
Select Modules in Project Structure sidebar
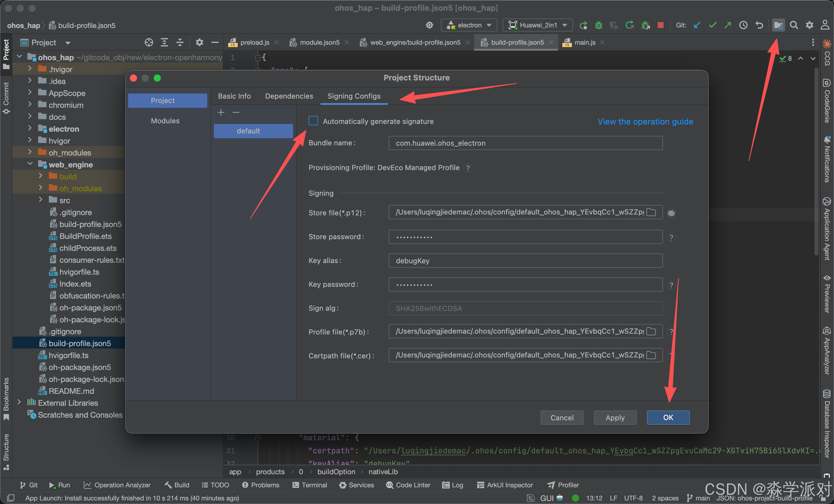click(165, 121)
